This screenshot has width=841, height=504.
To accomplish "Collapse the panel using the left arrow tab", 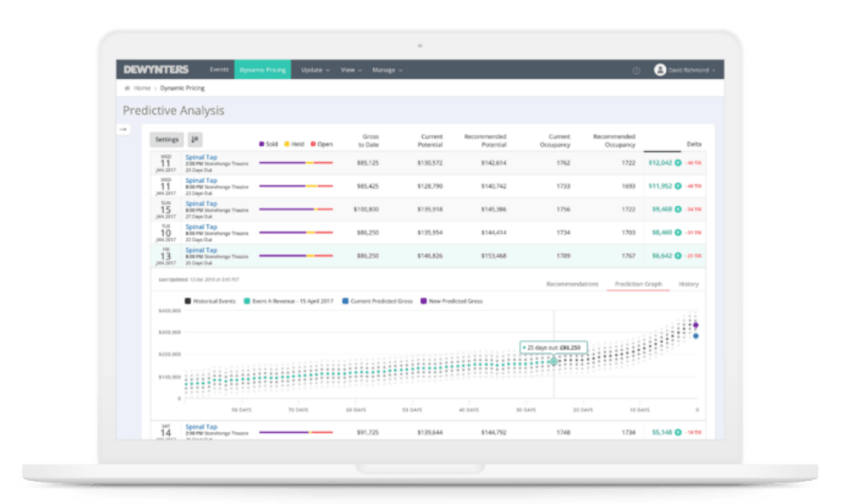I will point(123,128).
